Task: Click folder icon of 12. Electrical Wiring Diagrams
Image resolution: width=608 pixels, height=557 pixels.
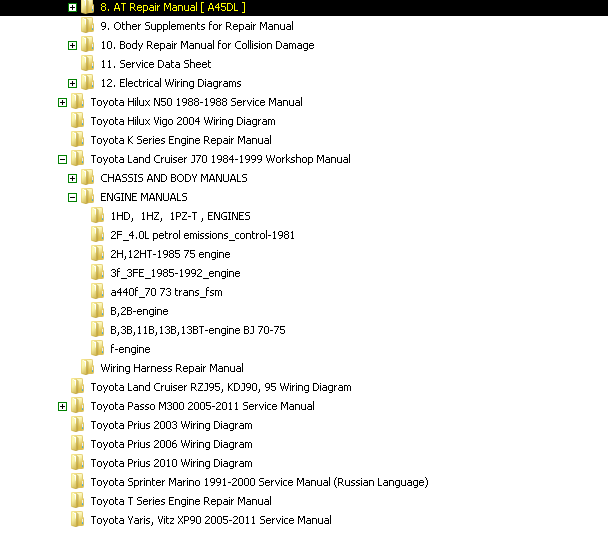Action: (88, 83)
